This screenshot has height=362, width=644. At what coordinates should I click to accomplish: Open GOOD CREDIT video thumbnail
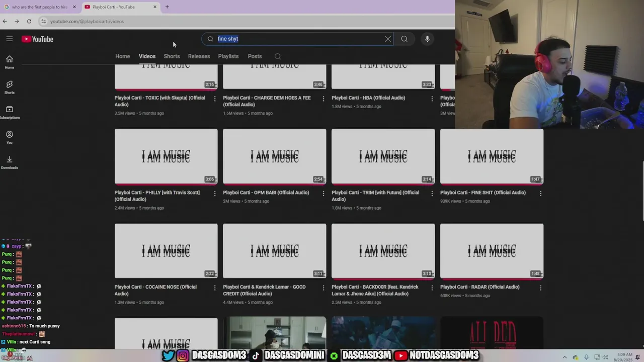(275, 251)
